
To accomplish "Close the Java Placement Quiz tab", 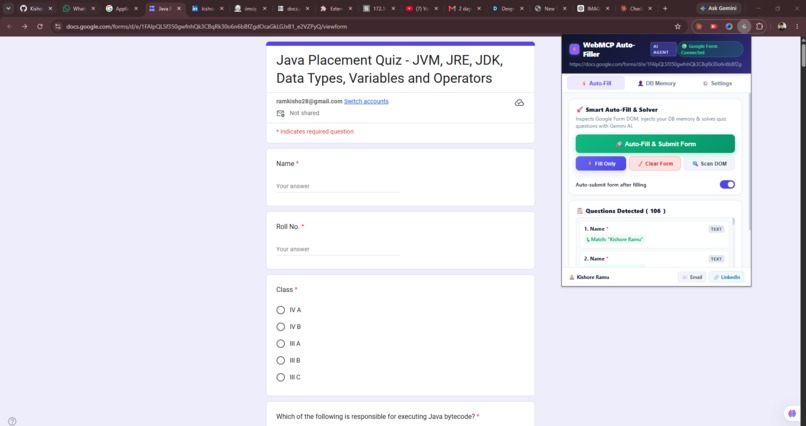I will [x=178, y=9].
